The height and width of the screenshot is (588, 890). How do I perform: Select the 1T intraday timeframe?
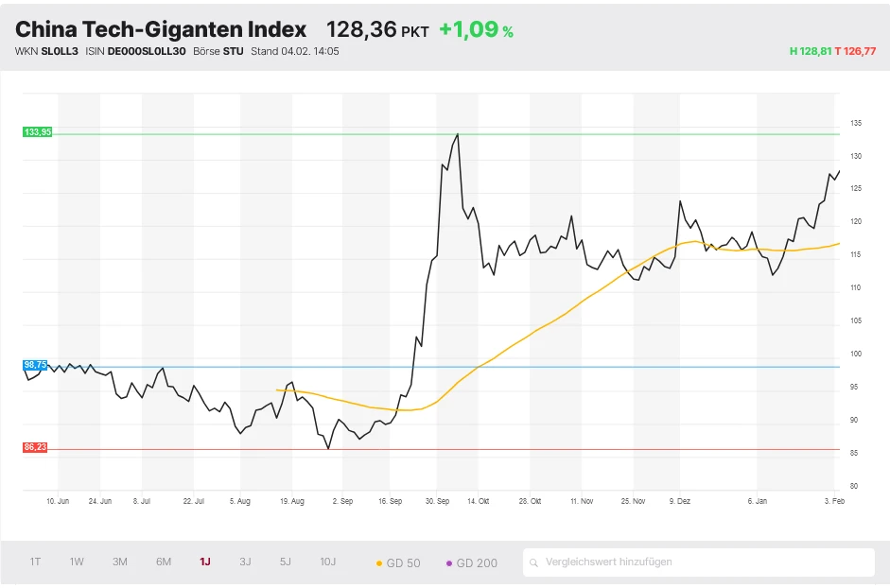tap(35, 562)
